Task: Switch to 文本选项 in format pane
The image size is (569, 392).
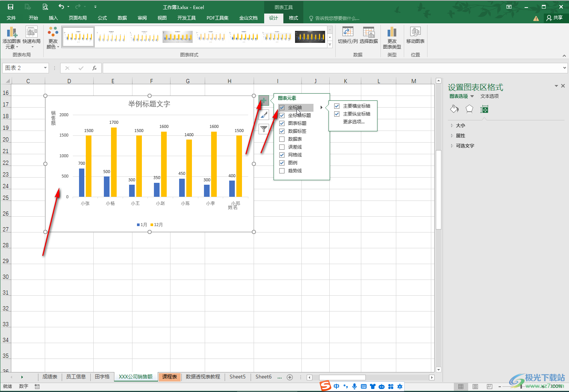Action: tap(490, 96)
